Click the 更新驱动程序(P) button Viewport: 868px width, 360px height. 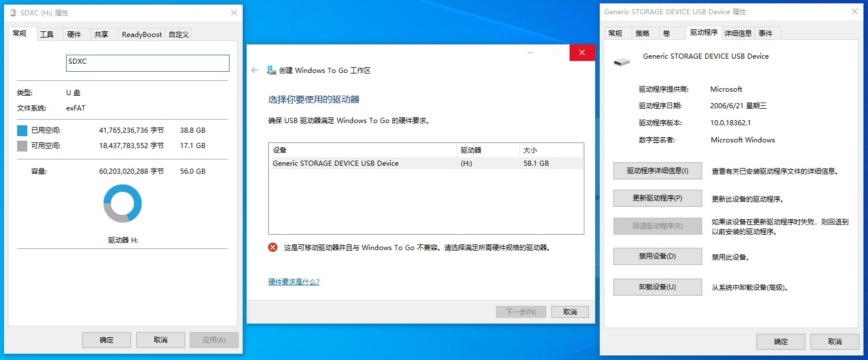[x=658, y=198]
